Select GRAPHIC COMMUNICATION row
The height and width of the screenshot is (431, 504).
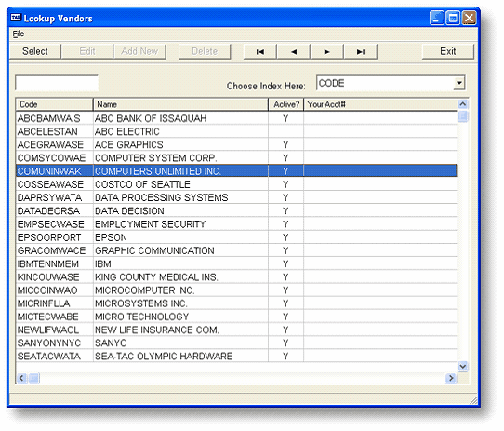click(x=236, y=250)
